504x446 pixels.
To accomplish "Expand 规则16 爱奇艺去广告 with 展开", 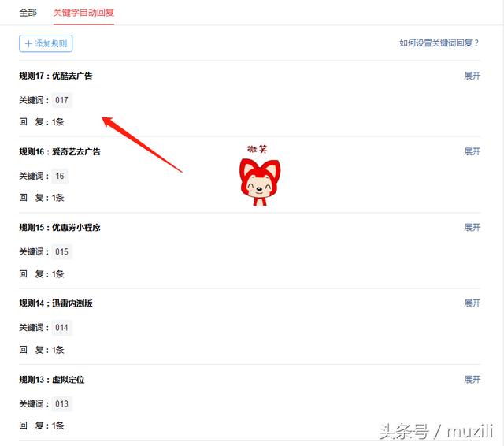I will tap(472, 151).
